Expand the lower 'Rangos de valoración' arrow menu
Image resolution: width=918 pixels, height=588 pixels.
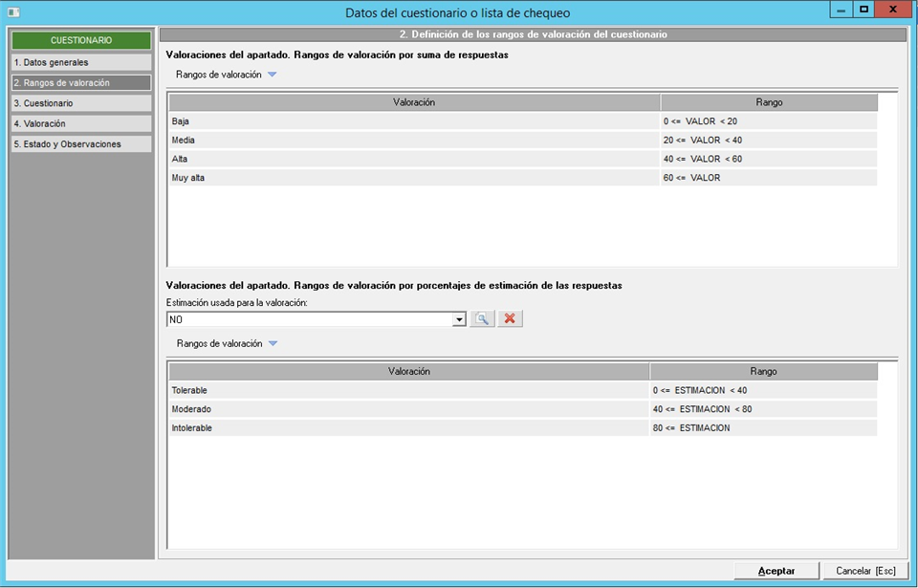tap(272, 344)
